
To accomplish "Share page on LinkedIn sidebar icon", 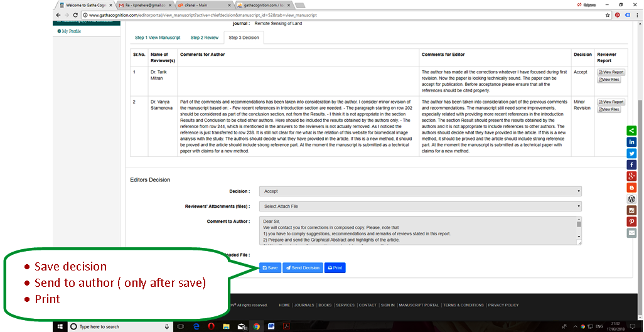I will tap(631, 142).
